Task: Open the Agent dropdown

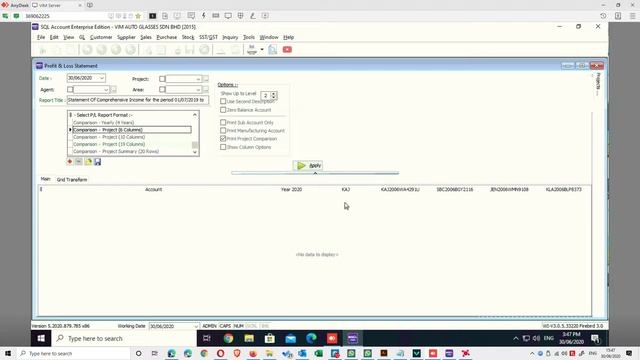Action: [x=106, y=89]
